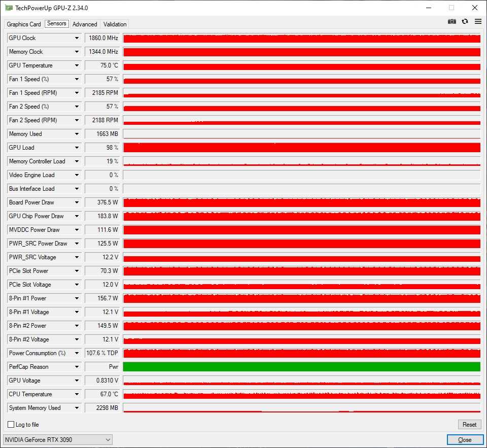Expand the Board Power Draw dropdown
Image resolution: width=487 pixels, height=448 pixels.
[x=77, y=202]
